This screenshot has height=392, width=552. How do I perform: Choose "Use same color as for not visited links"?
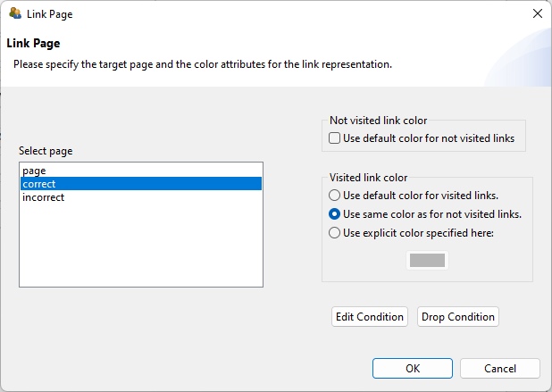click(x=335, y=214)
